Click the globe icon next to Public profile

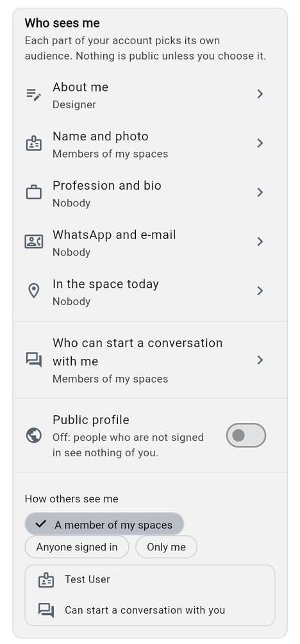coord(34,435)
